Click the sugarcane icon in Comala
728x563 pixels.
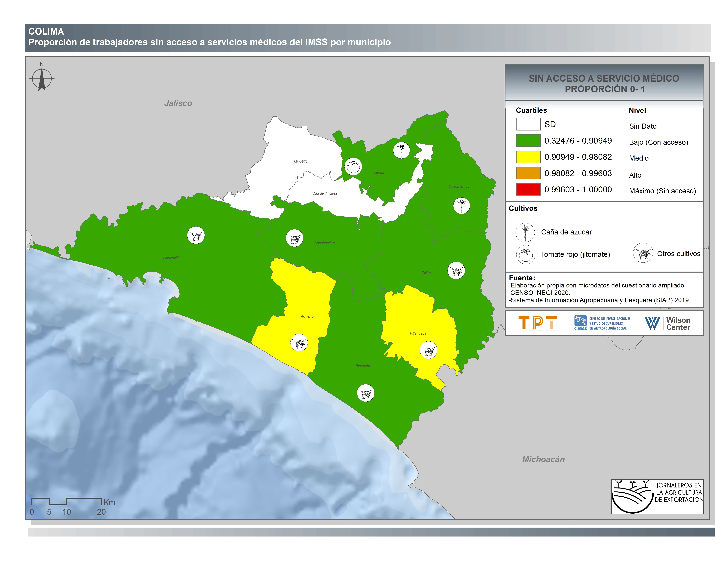[401, 150]
